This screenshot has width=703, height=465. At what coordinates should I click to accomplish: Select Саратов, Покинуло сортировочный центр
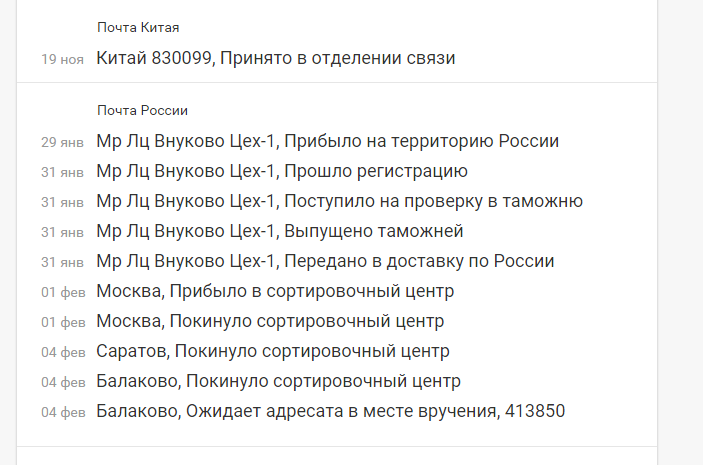(273, 352)
